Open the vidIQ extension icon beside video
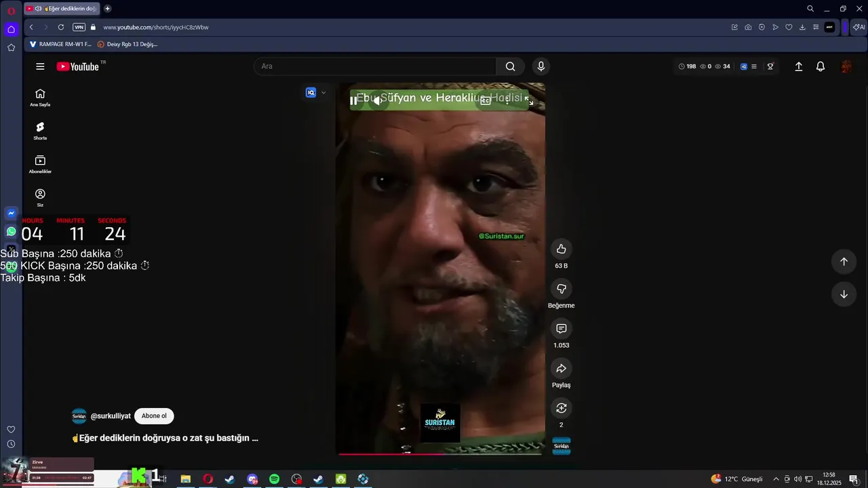 311,93
